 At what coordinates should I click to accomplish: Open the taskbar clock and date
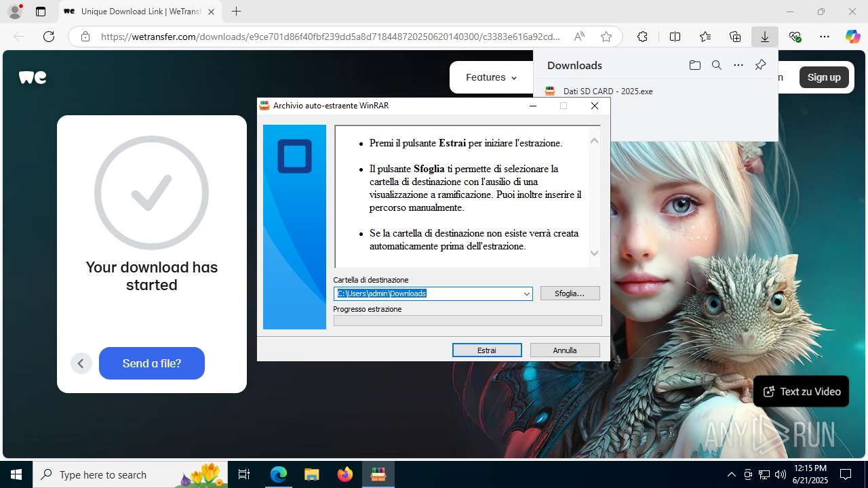810,474
